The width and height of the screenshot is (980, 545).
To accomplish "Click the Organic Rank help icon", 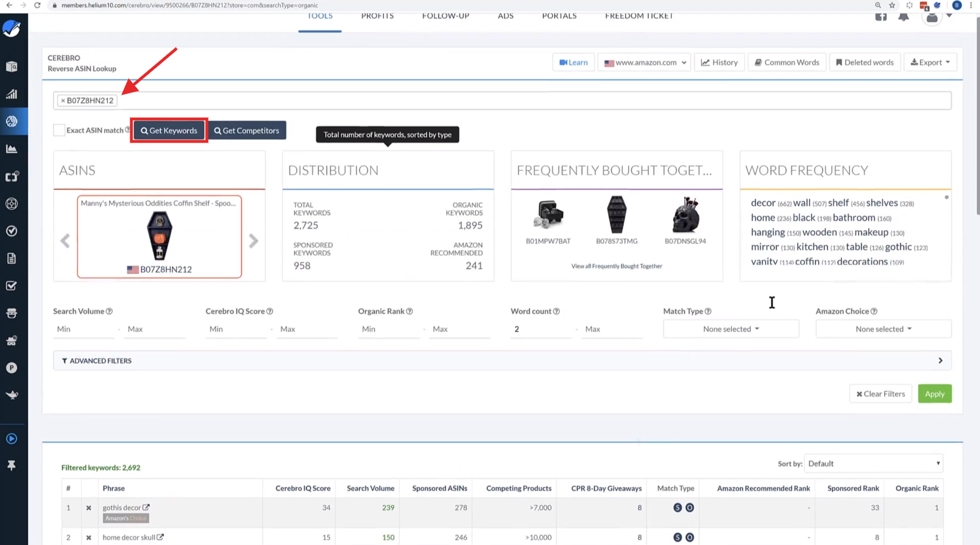I will (410, 311).
